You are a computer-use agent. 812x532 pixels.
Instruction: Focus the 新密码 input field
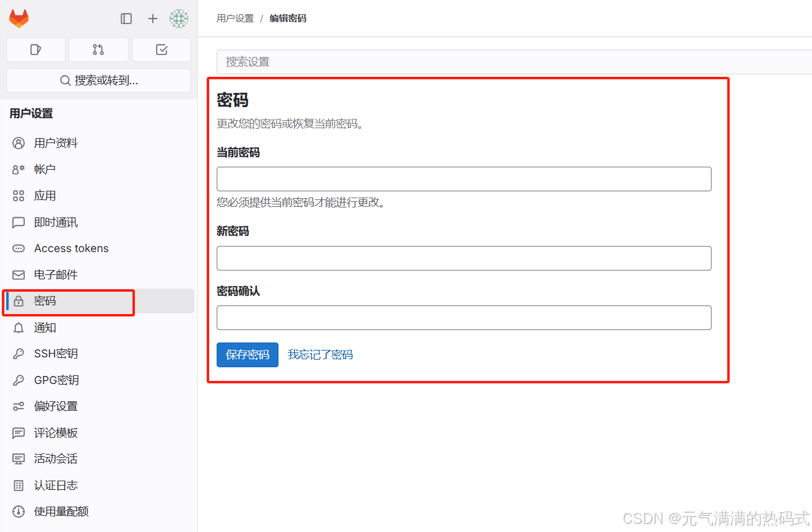tap(464, 258)
